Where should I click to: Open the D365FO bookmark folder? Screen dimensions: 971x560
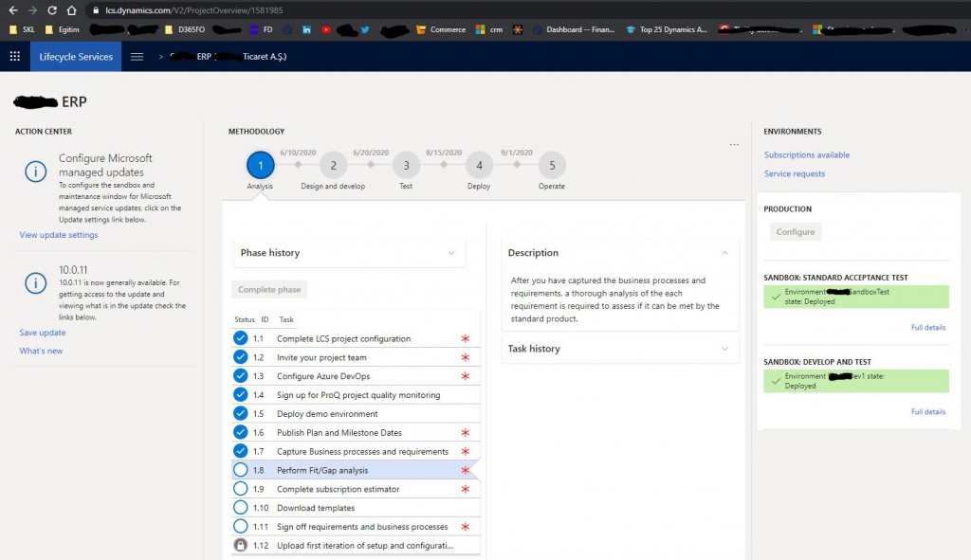(185, 29)
